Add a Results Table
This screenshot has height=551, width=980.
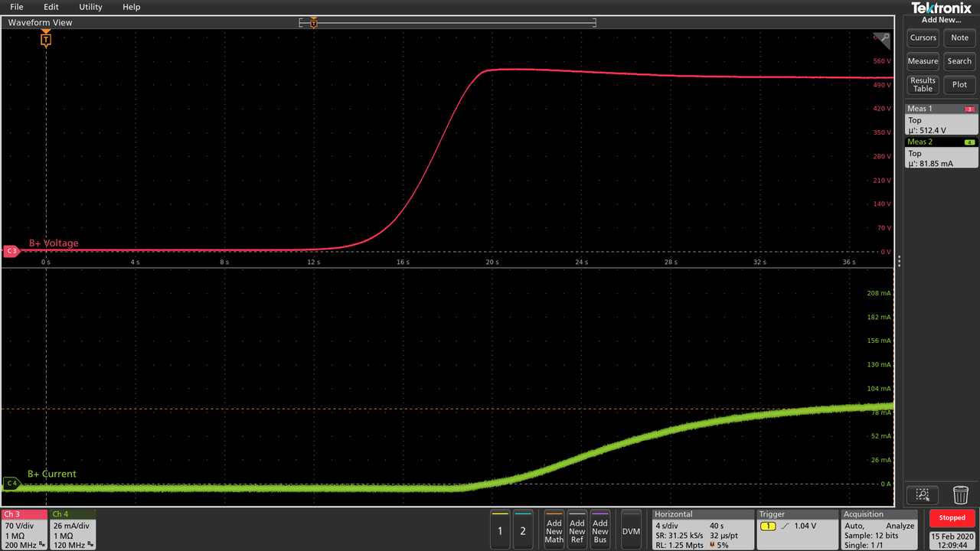point(923,84)
